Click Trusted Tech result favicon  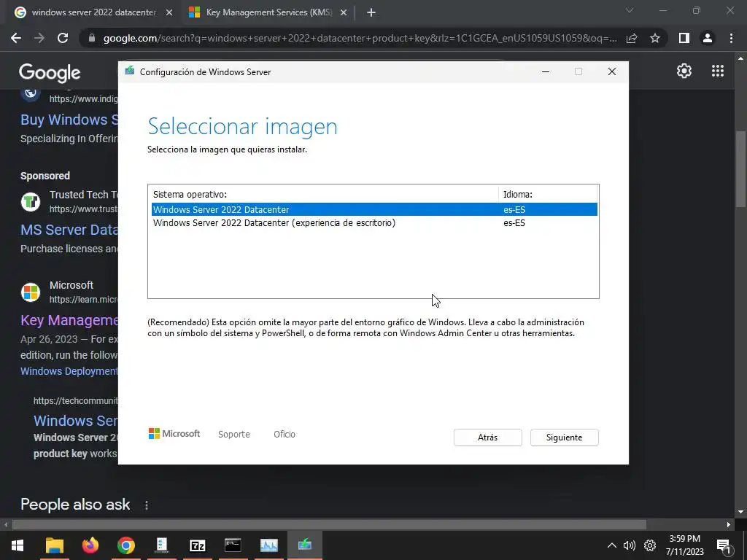coord(31,202)
